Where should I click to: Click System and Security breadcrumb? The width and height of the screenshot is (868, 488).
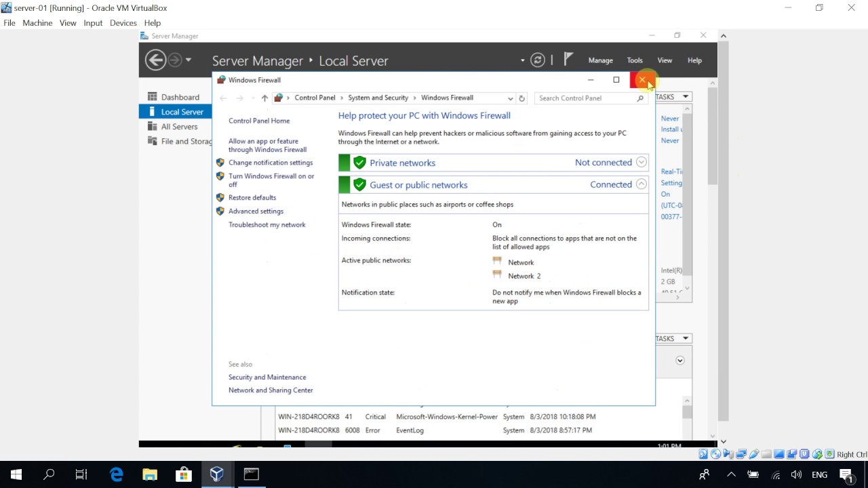pyautogui.click(x=378, y=98)
